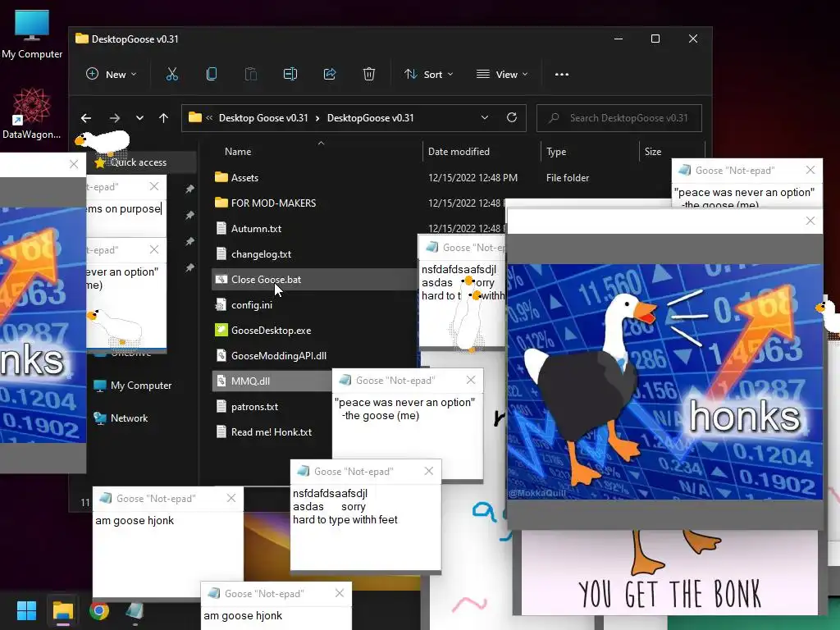Open Quick access in the navigation pane
Viewport: 840px width, 630px height.
[x=138, y=162]
